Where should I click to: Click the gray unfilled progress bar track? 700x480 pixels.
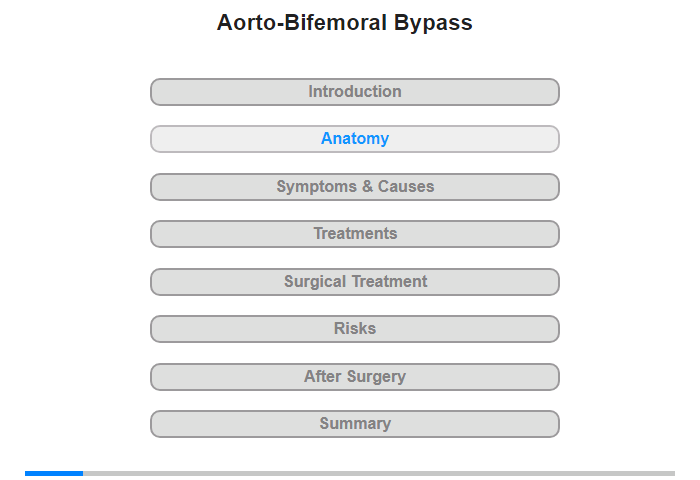(x=378, y=473)
